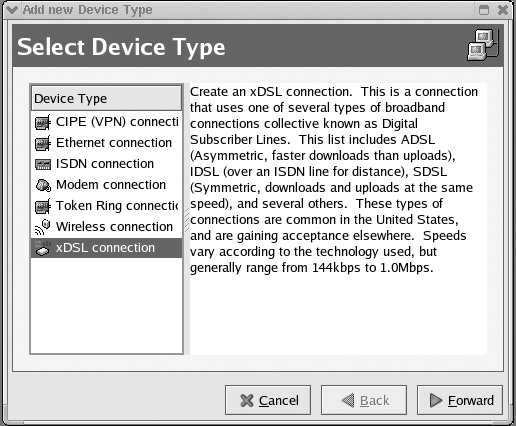Select Wireless connection in the list
The width and height of the screenshot is (516, 426).
tap(107, 227)
